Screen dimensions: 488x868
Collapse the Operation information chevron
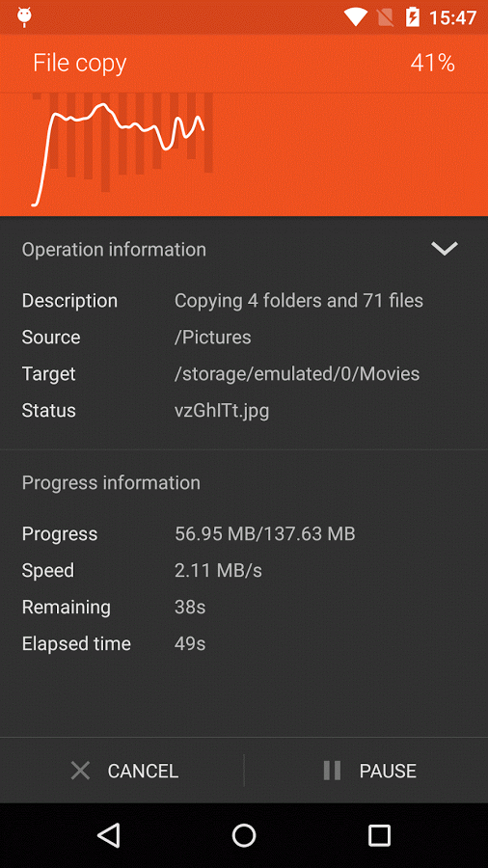445,249
